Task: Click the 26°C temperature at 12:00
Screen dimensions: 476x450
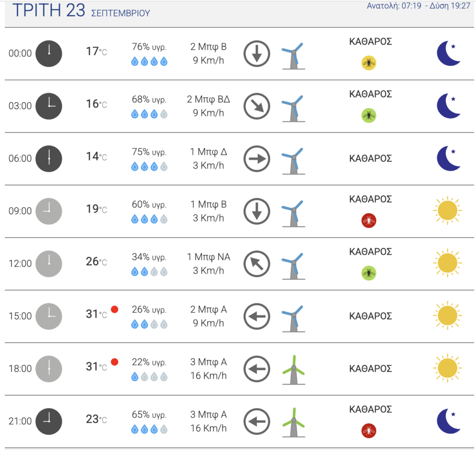Action: [x=96, y=262]
